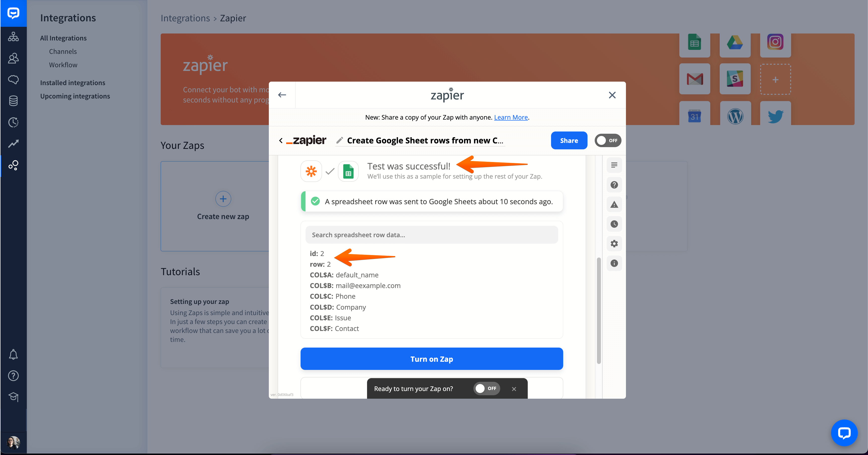Click the 'COL$F: Contact' row

click(x=334, y=329)
